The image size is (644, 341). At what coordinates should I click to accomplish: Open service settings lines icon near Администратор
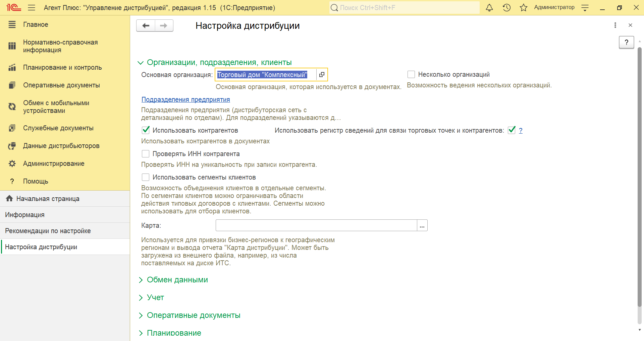[585, 7]
